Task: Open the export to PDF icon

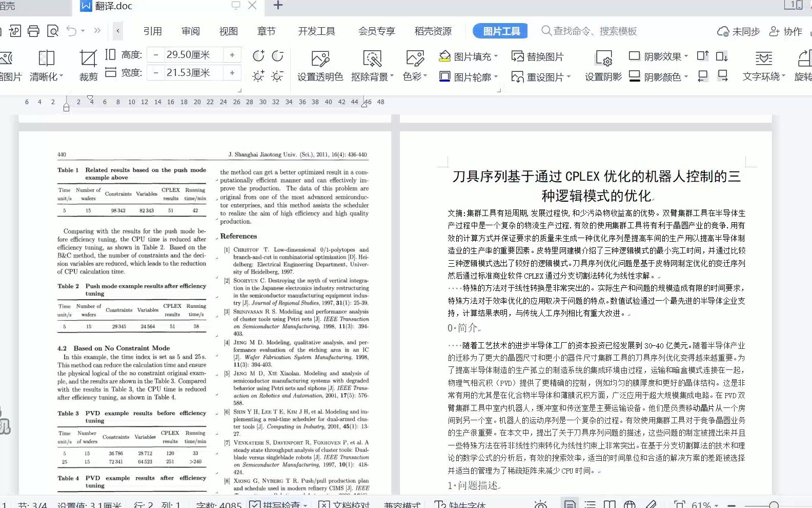Action: [15, 31]
